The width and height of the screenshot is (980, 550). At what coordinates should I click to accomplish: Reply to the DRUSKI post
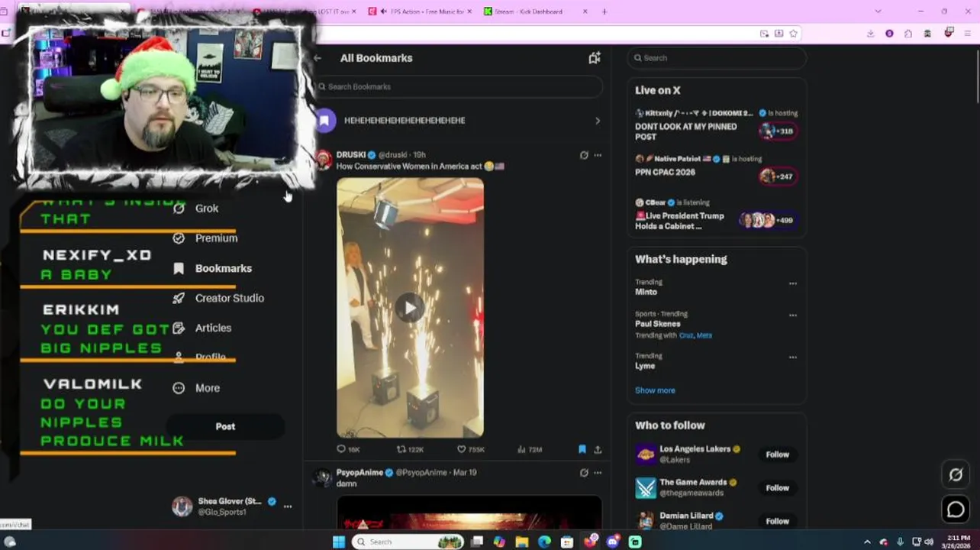point(349,449)
